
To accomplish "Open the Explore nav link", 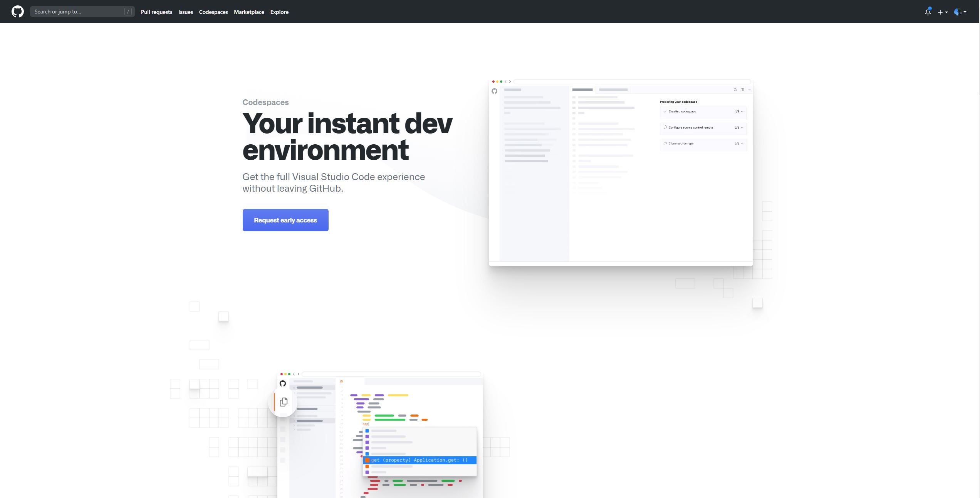I will 279,12.
